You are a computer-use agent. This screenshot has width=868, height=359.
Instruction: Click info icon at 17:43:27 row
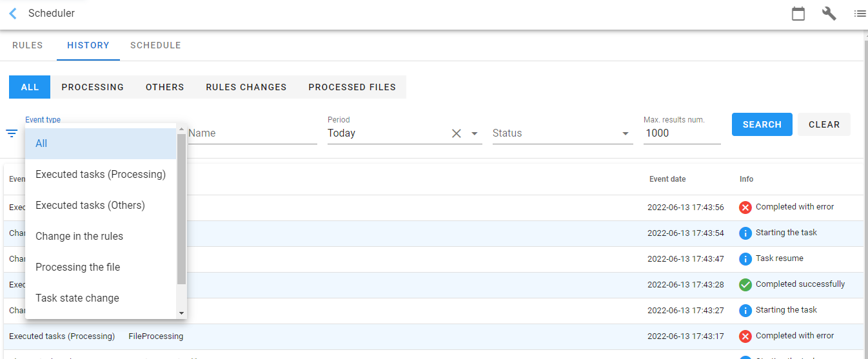click(745, 311)
